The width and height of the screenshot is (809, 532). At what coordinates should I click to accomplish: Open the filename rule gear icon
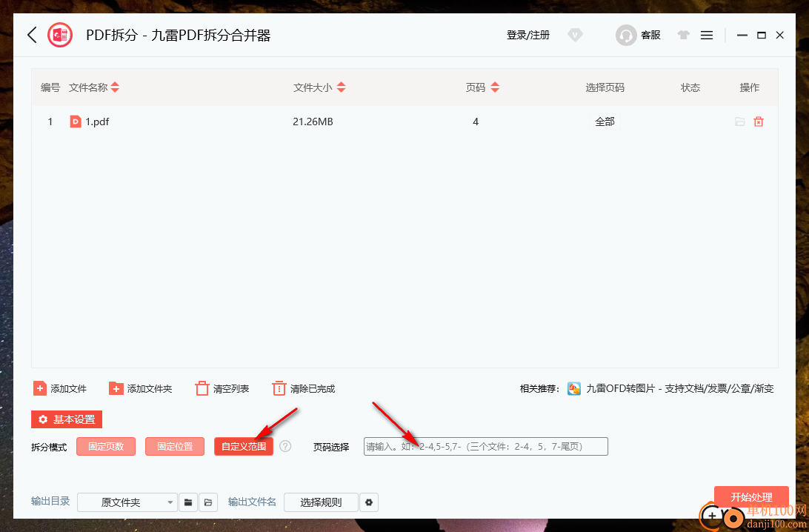369,502
